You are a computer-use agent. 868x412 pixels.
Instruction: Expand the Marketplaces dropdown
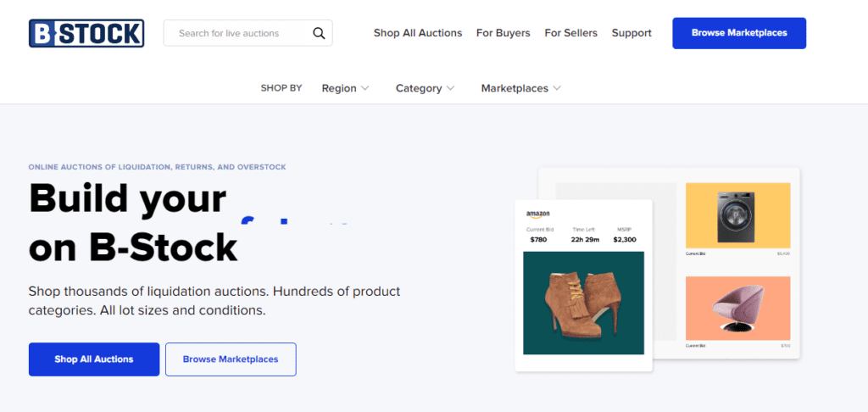coord(521,89)
